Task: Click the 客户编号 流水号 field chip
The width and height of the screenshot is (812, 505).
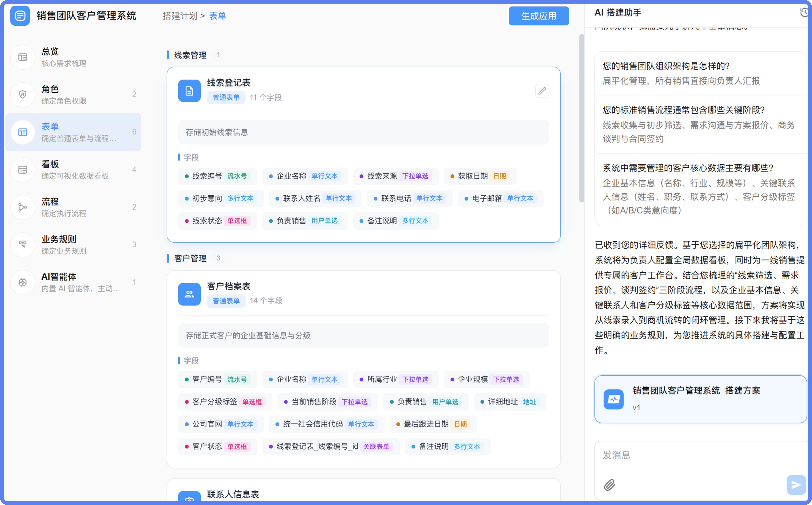Action: tap(218, 380)
